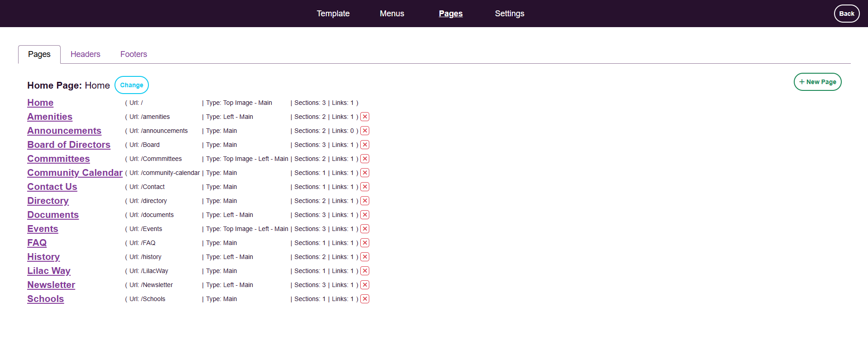Remove the FAQ page using delete icon
The height and width of the screenshot is (344, 868).
point(365,243)
